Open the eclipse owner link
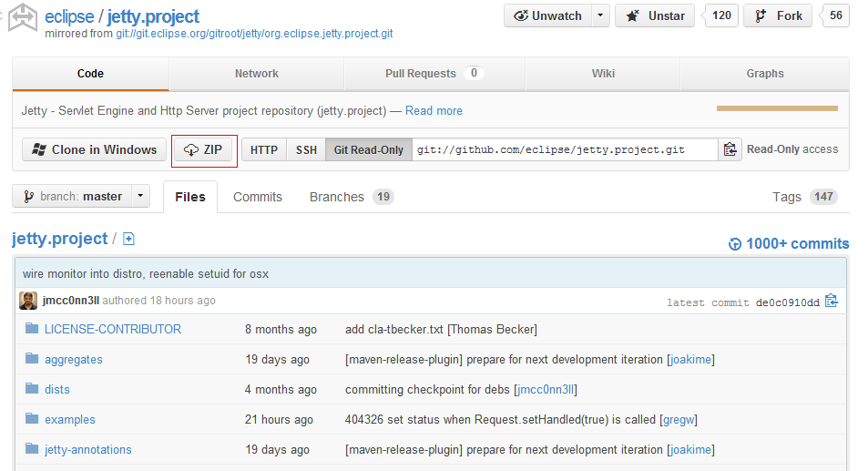 (x=69, y=16)
